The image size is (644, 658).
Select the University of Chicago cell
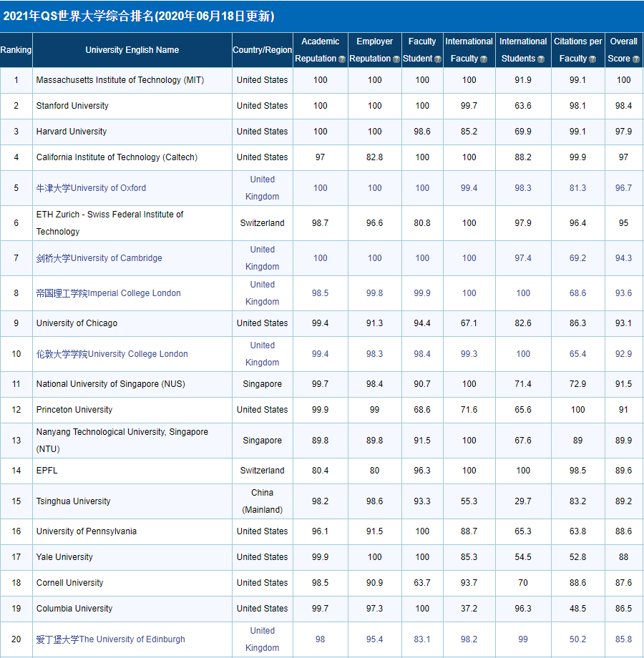(x=132, y=323)
